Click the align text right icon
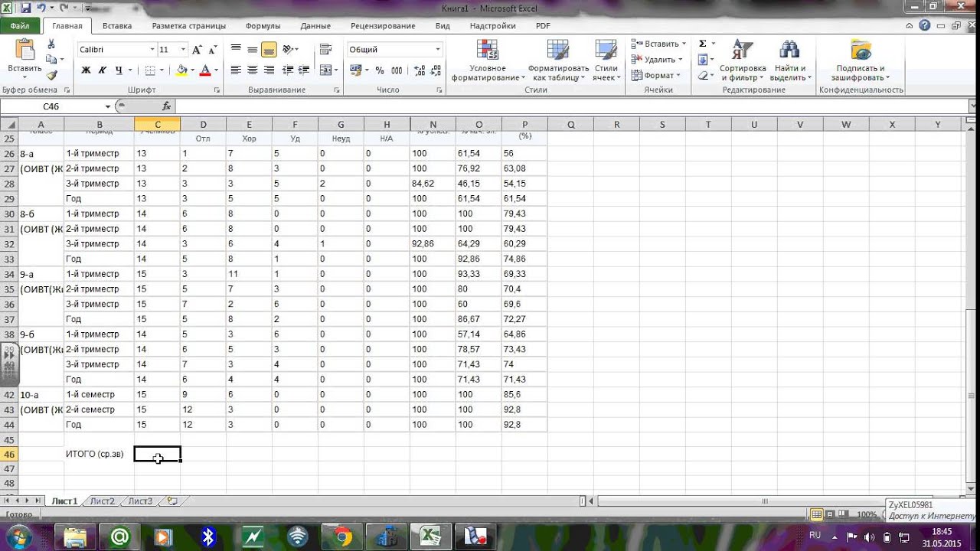This screenshot has width=980, height=551. coord(269,70)
